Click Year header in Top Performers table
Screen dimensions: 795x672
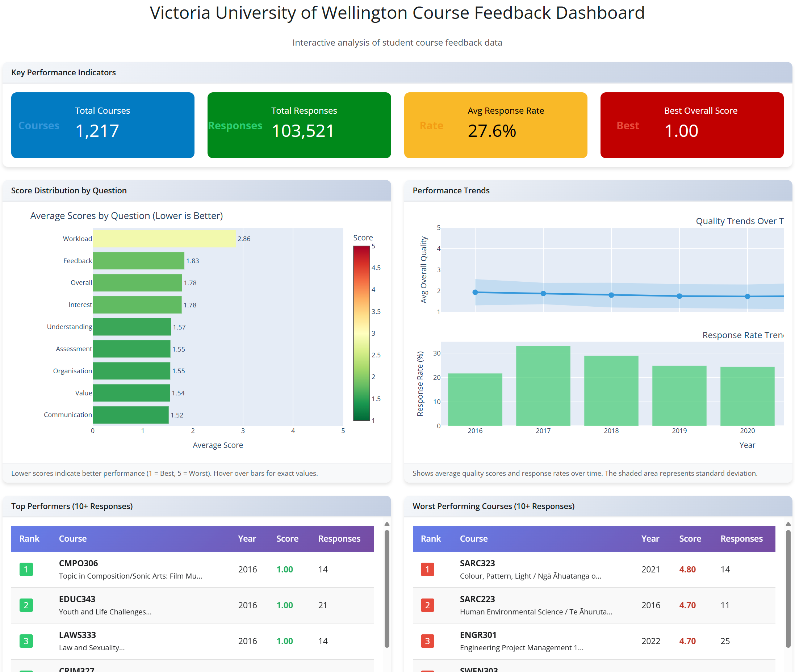247,539
